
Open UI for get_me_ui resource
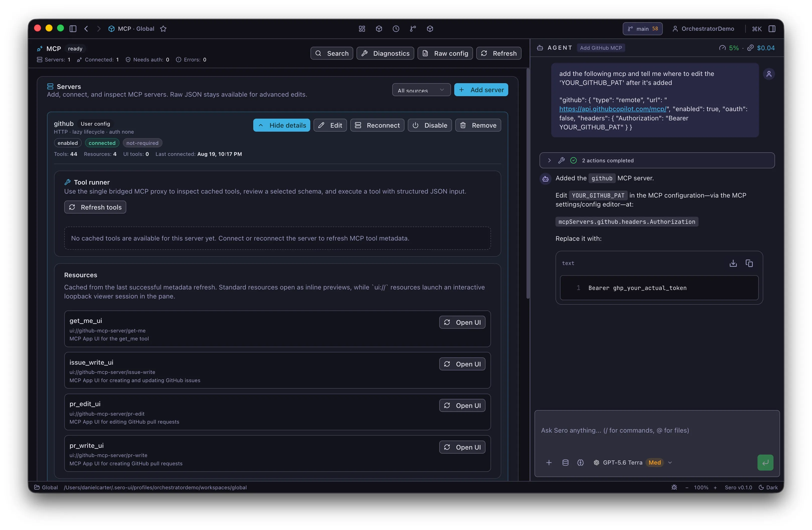[x=462, y=322]
